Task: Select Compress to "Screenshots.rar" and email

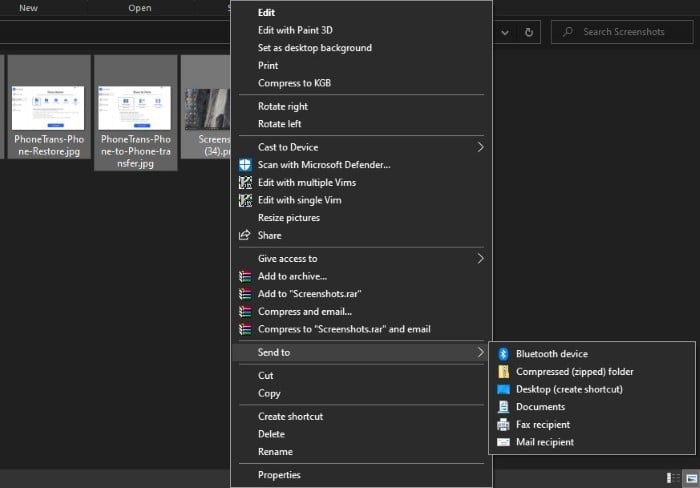Action: 361,329
